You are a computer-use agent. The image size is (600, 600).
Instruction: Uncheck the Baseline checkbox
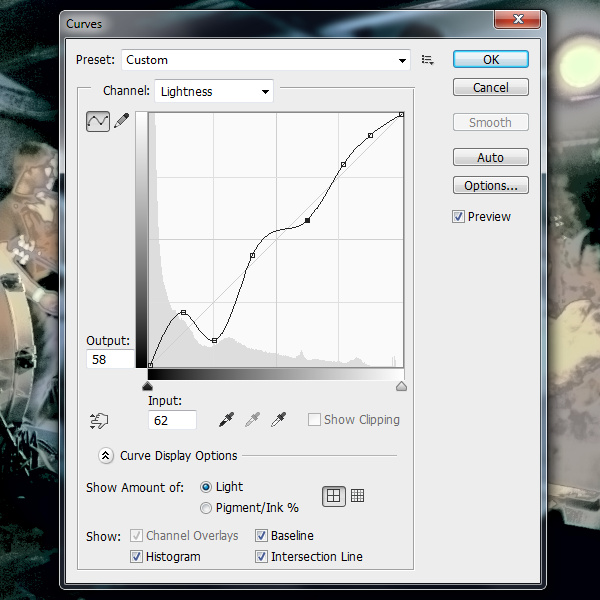(261, 535)
